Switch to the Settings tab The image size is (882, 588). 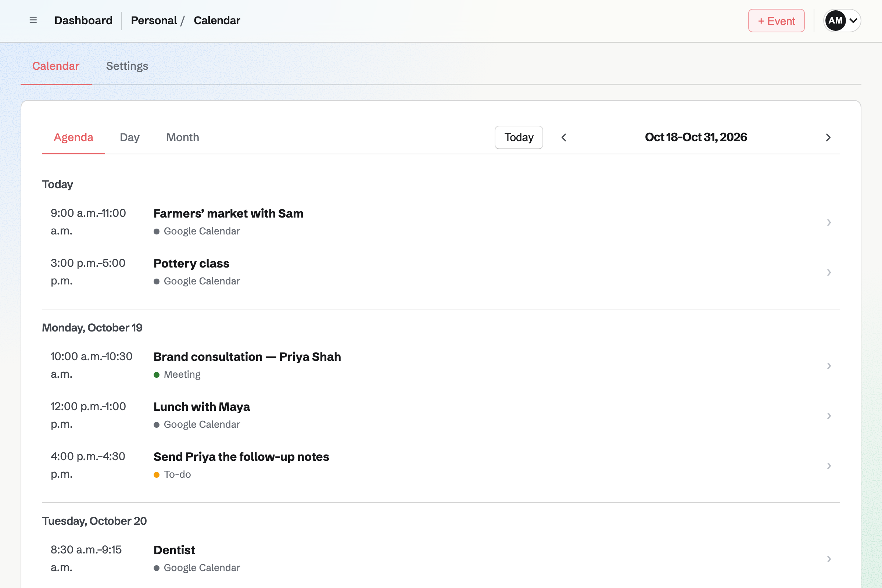(127, 66)
